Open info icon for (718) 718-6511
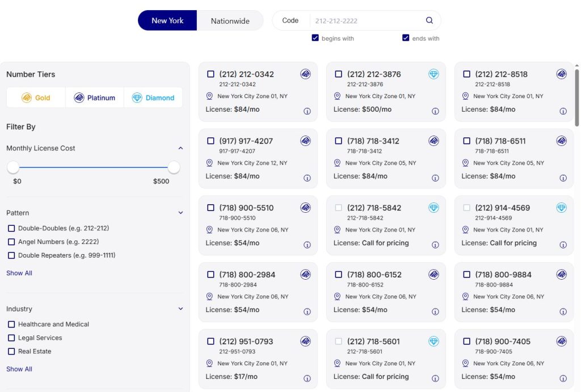The width and height of the screenshot is (581, 392). [x=563, y=178]
